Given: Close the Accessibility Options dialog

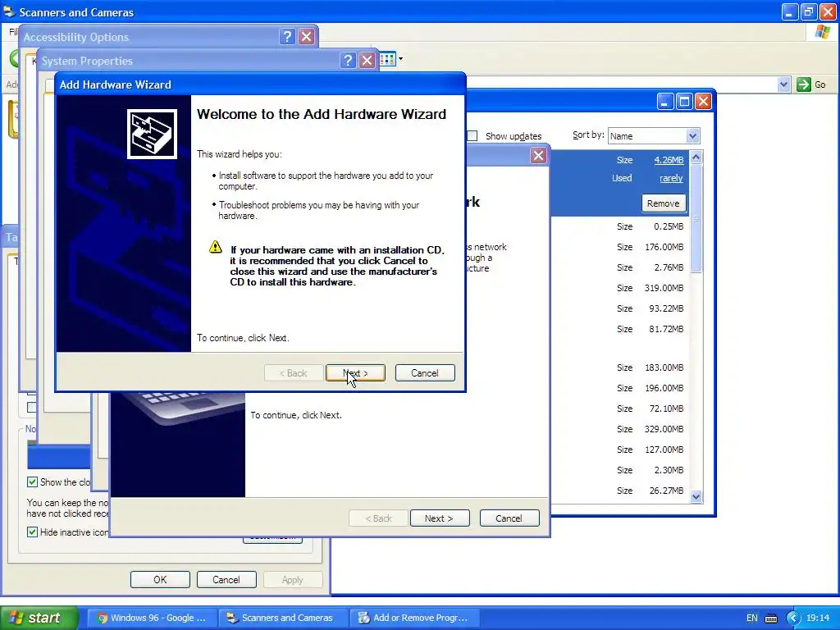Looking at the screenshot, I should click(x=307, y=36).
